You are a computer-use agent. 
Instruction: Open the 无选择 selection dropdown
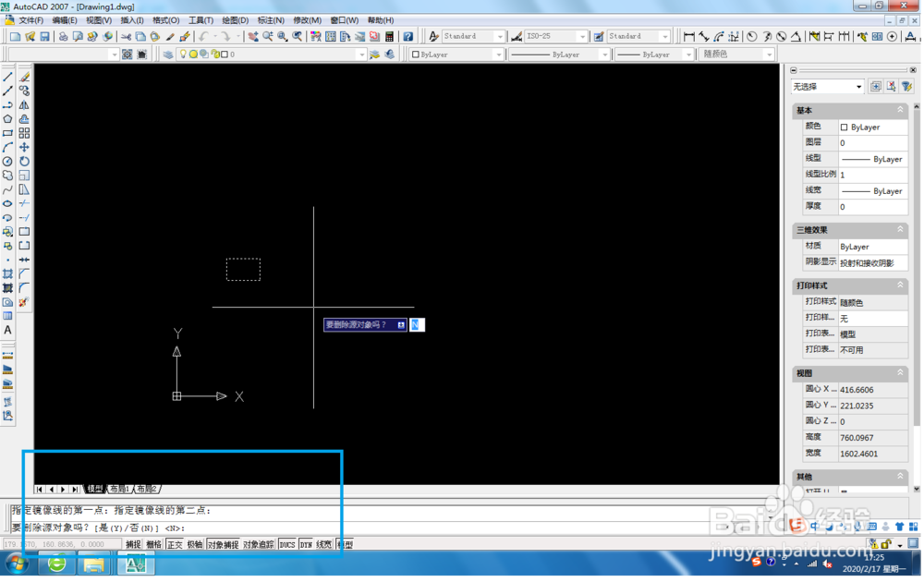click(827, 87)
